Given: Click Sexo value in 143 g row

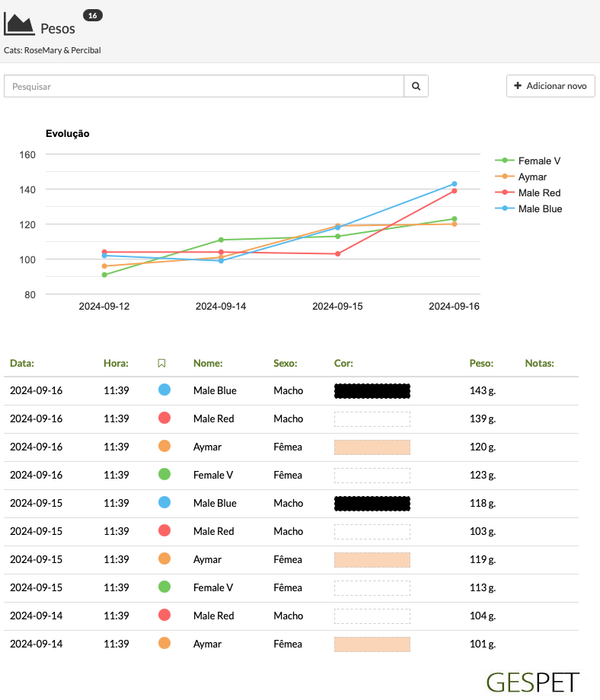Looking at the screenshot, I should point(288,390).
